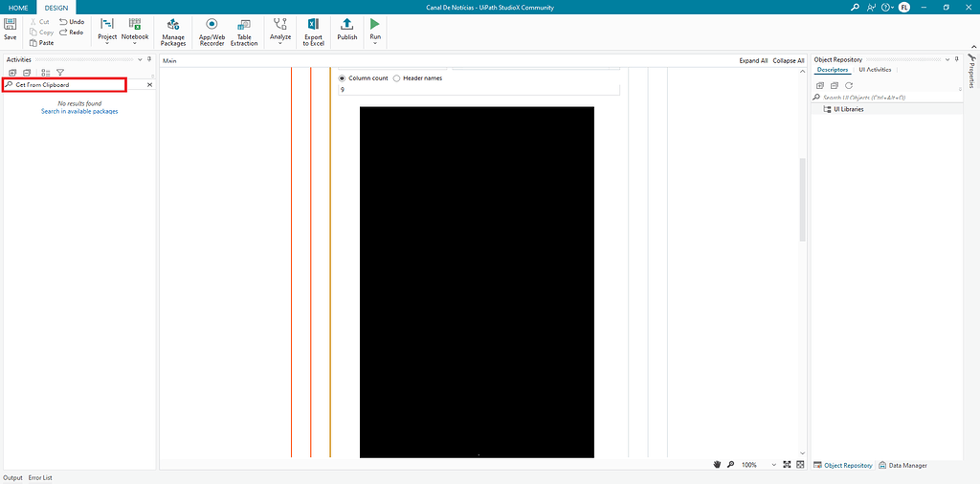Image resolution: width=980 pixels, height=484 pixels.
Task: Collapse the ribbon with the chevron
Action: (x=973, y=46)
